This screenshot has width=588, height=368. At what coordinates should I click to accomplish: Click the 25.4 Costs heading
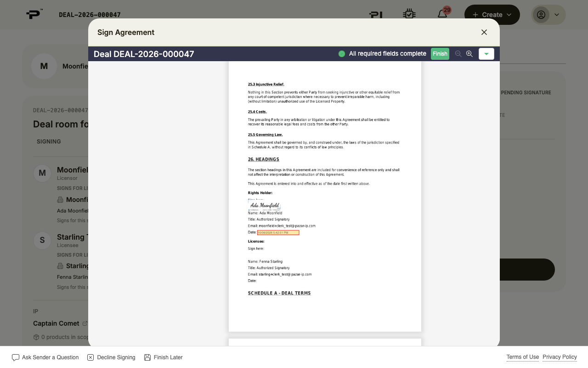(257, 112)
